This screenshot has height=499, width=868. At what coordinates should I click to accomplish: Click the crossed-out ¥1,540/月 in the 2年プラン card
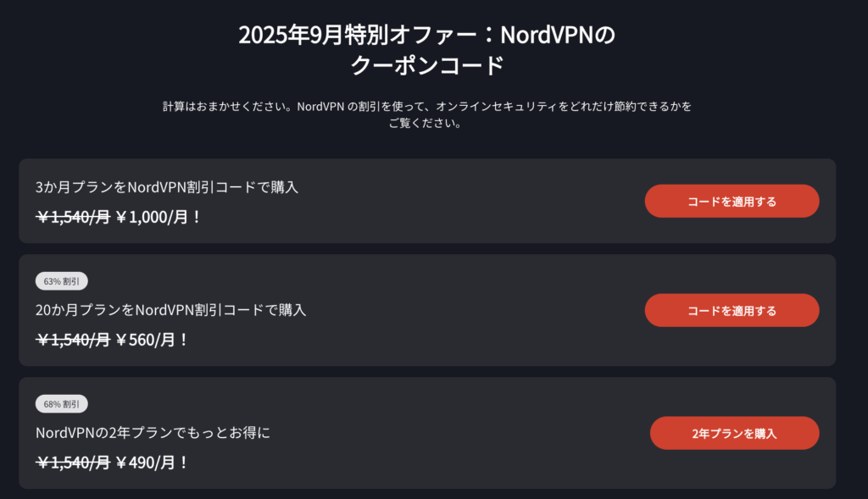tap(73, 463)
